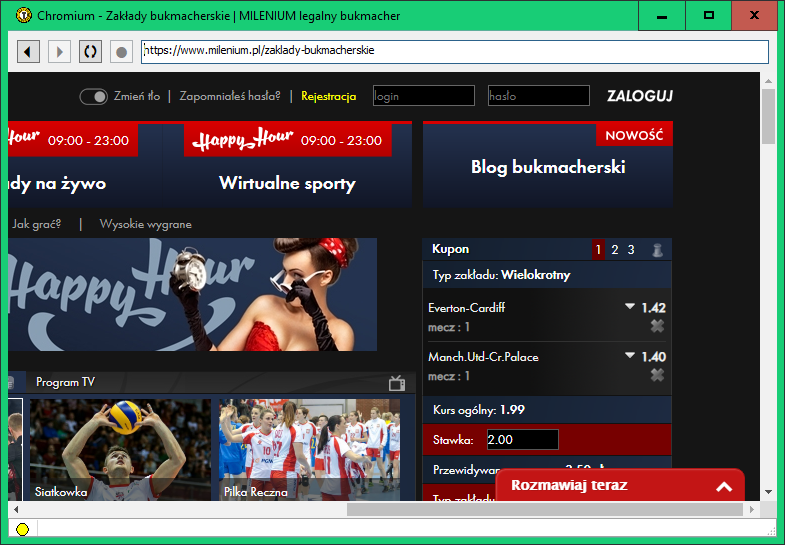Click the hasło password field
This screenshot has width=785, height=545.
(539, 96)
